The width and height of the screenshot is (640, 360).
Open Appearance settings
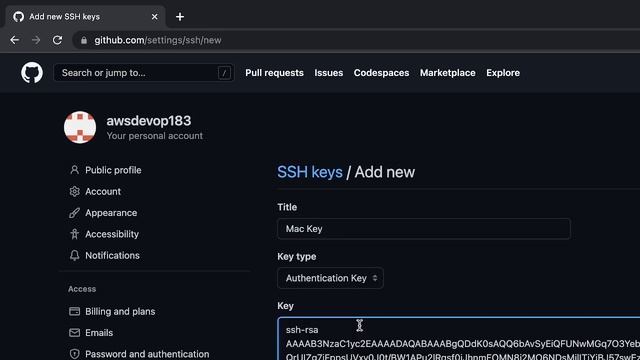111,213
